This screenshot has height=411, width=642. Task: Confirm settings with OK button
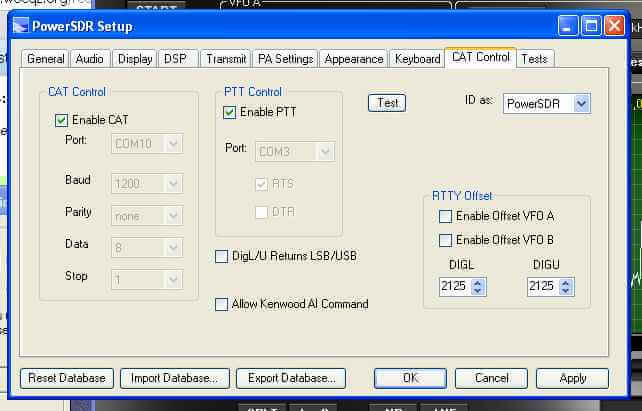coord(410,378)
